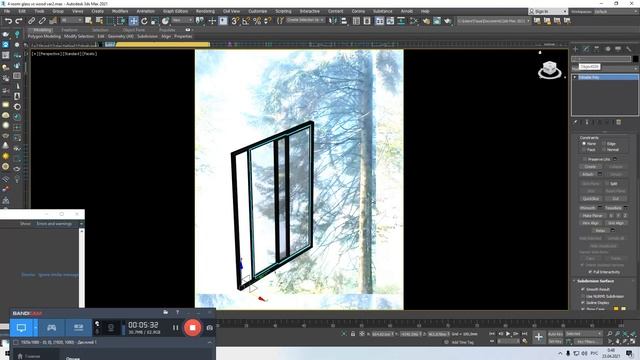Open the File menu
This screenshot has width=640, height=360.
click(7, 11)
